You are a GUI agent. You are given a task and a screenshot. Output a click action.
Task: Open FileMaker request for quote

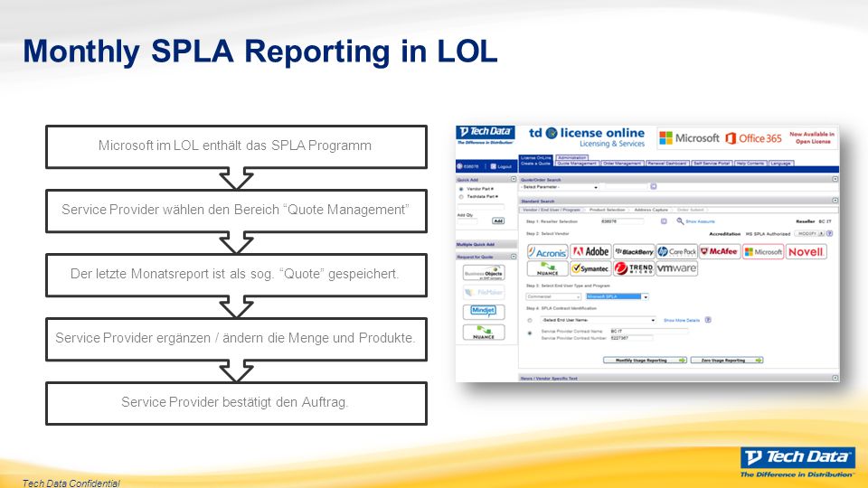[484, 292]
